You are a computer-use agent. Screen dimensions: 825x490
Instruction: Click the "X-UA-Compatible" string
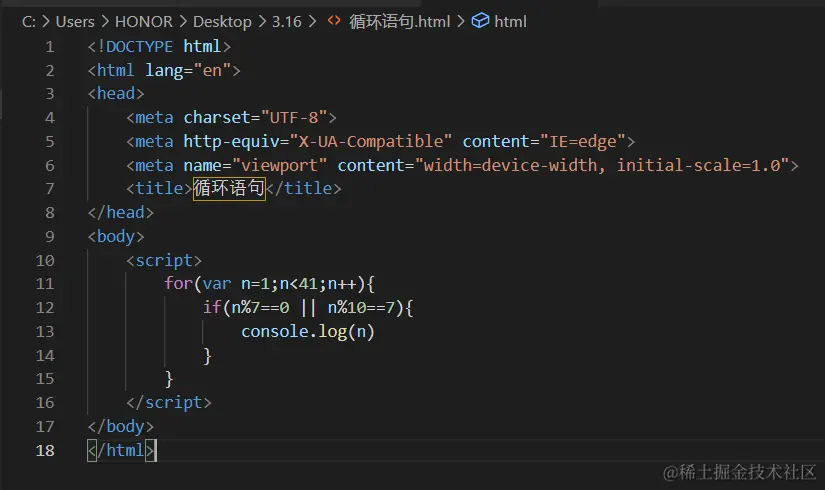(x=370, y=142)
